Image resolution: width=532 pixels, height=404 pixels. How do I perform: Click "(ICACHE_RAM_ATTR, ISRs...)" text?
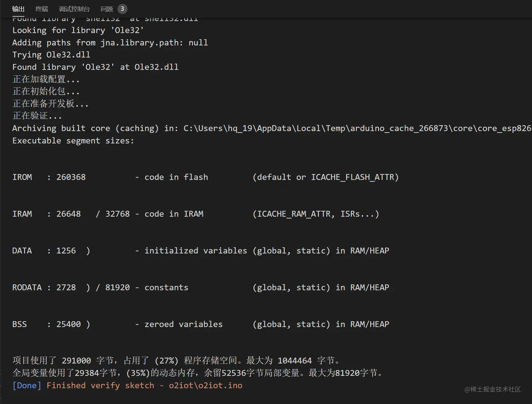coord(316,214)
